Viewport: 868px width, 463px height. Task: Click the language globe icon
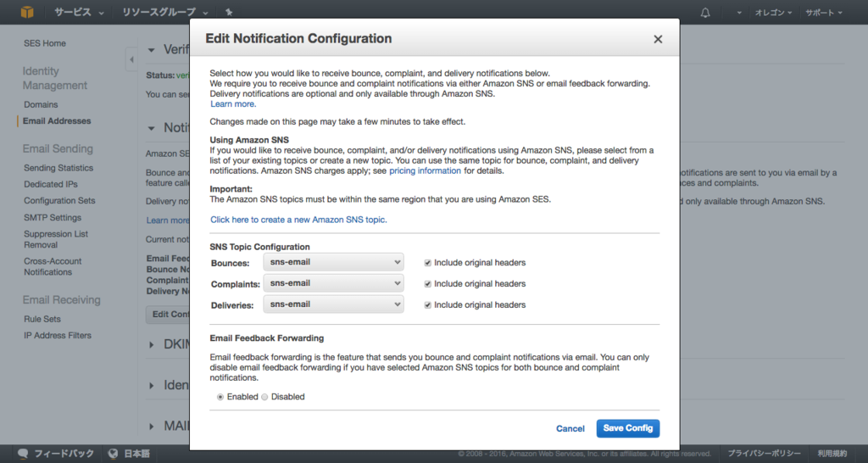point(113,454)
